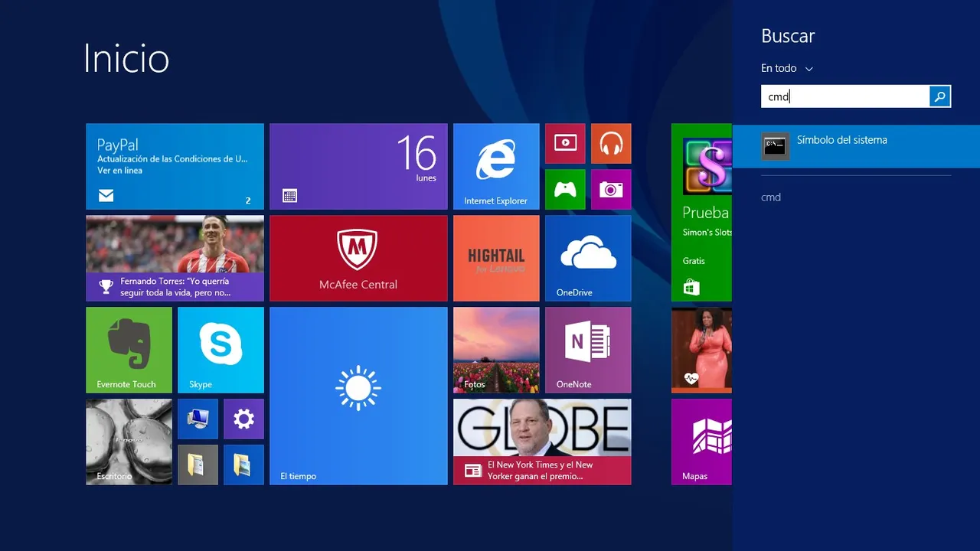Expand the En todo search scope dropdown
This screenshot has width=980, height=551.
click(x=787, y=68)
